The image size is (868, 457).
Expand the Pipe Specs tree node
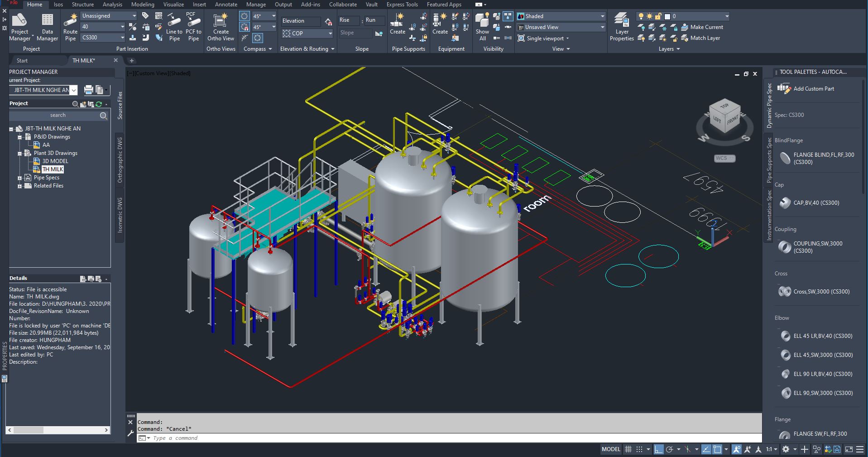tap(20, 178)
